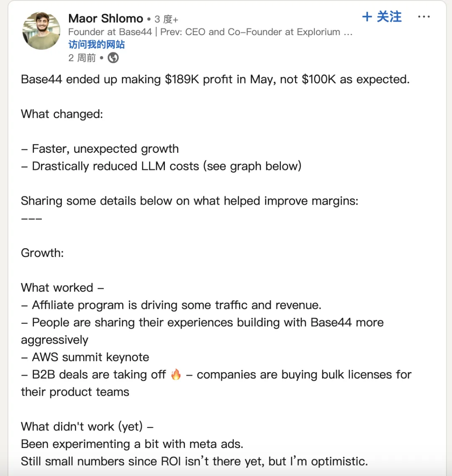Click the Sharing some details below sentence
This screenshot has height=476, width=452.
pos(190,201)
